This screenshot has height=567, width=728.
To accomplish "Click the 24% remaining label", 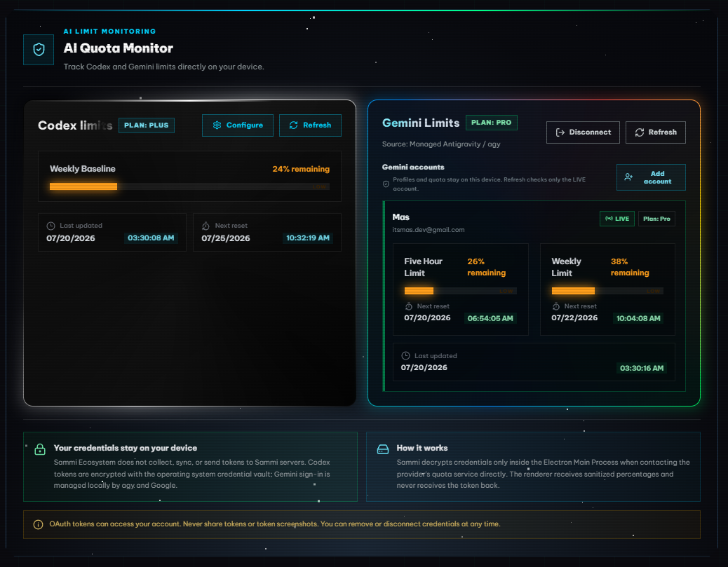I will [x=301, y=169].
